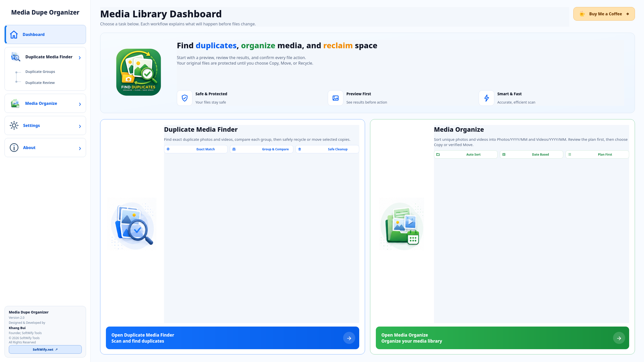Click the Group & Compare icon

[x=234, y=149]
